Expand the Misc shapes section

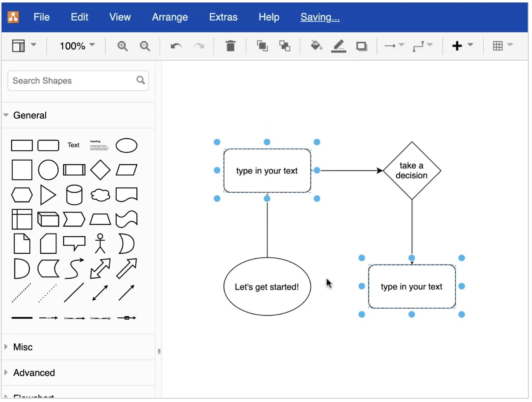23,347
